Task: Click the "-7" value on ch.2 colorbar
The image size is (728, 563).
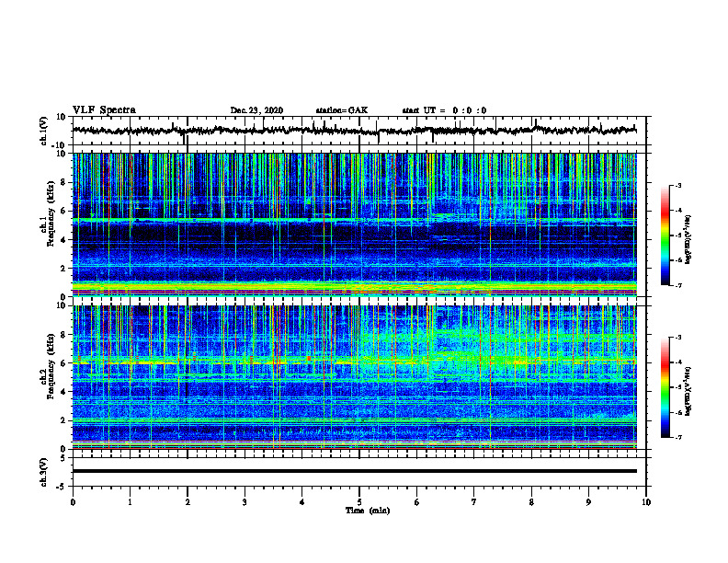Action: [677, 437]
